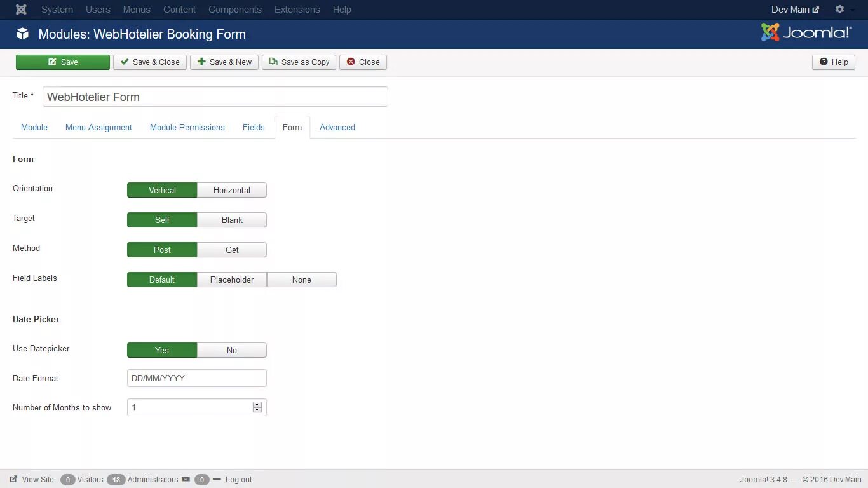Click the Save & New button
868x488 pixels.
(224, 62)
